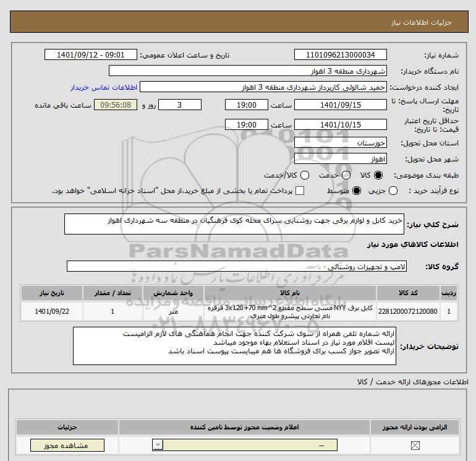
Task: Click the announcement date field 1401/09/12 - 09:01
Action: pyautogui.click(x=91, y=55)
